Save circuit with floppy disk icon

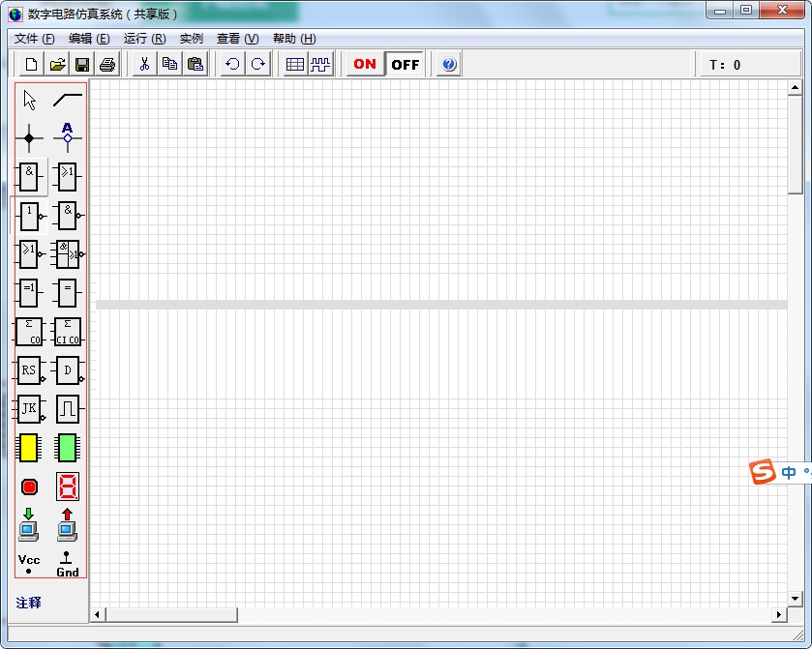tap(82, 64)
